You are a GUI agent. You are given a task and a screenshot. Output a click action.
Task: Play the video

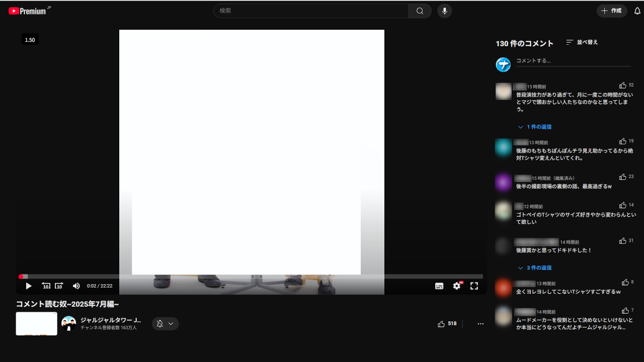pyautogui.click(x=29, y=286)
